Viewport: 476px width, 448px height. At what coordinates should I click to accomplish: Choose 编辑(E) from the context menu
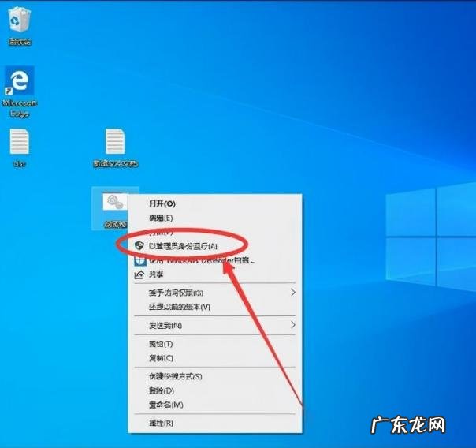click(161, 218)
